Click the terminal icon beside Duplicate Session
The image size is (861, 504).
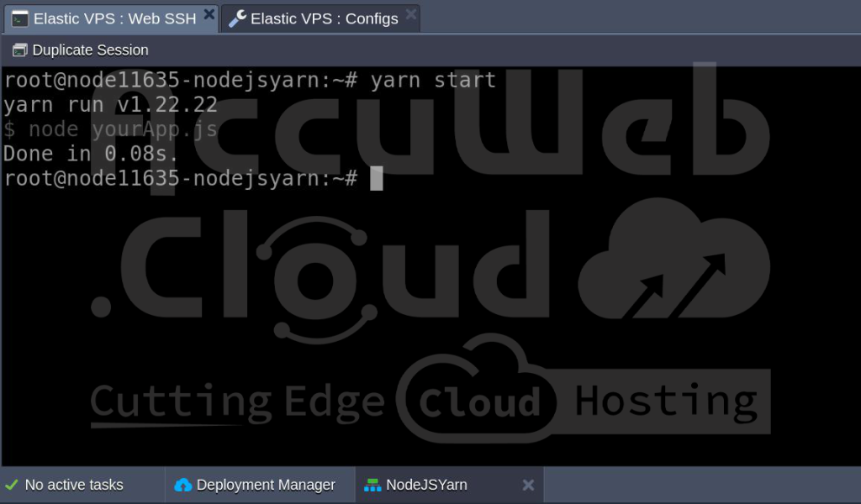(x=18, y=50)
